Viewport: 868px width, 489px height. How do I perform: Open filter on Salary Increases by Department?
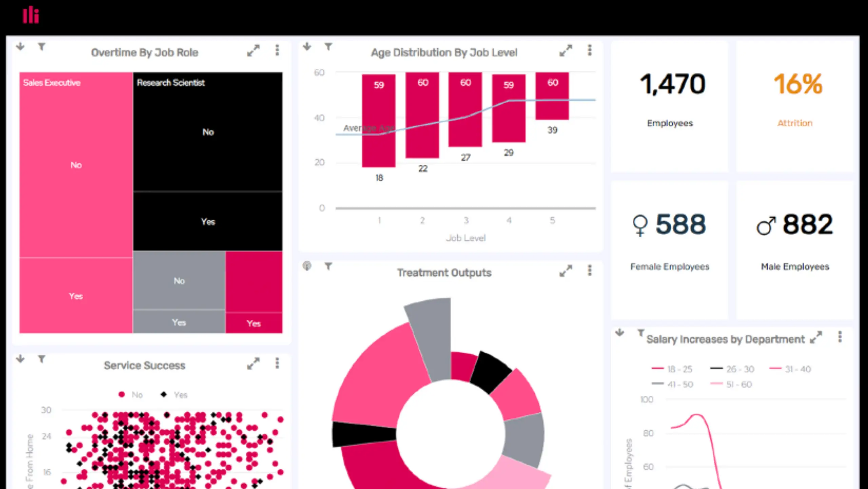pos(640,333)
